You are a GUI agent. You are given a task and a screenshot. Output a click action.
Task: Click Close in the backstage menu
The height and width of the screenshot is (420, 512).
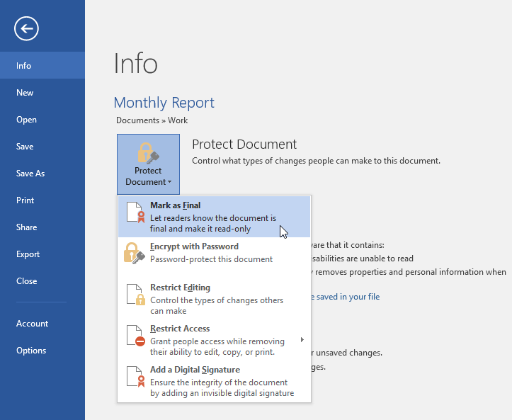coord(27,281)
